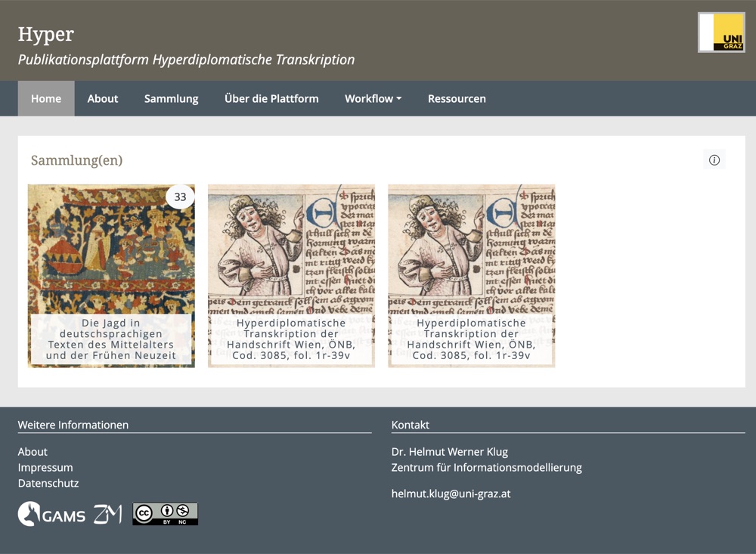Screen dimensions: 756x554
Task: Click the Hyper site title
Action: [x=46, y=34]
